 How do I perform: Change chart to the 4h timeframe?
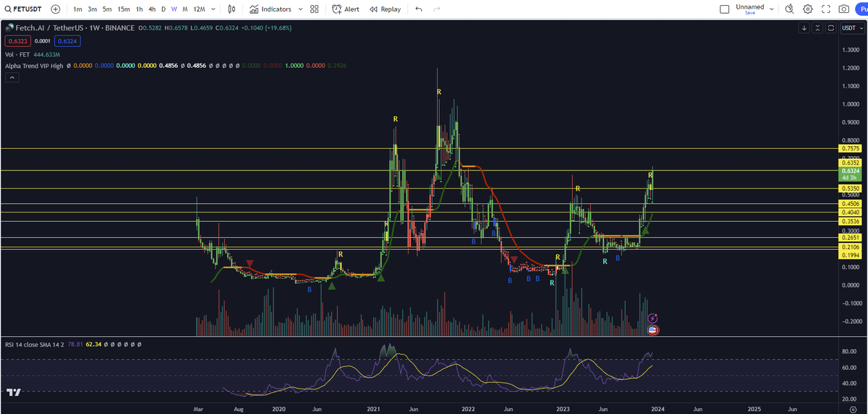click(x=151, y=9)
